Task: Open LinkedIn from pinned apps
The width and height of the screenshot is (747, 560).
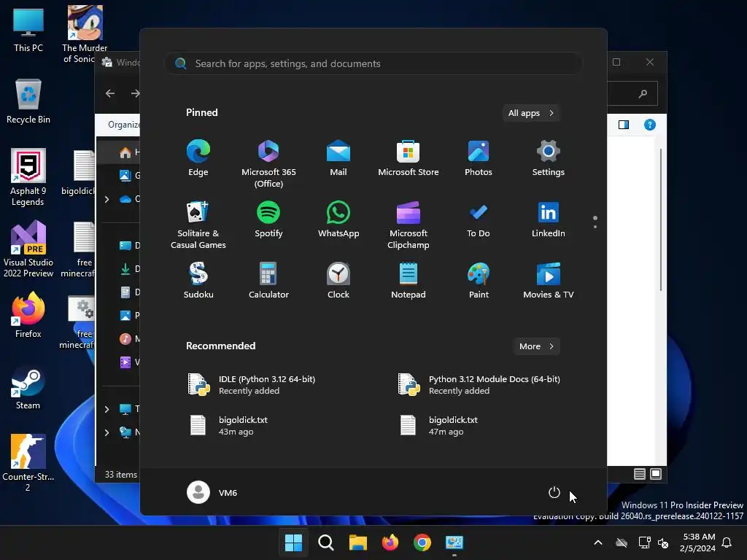Action: 549,219
